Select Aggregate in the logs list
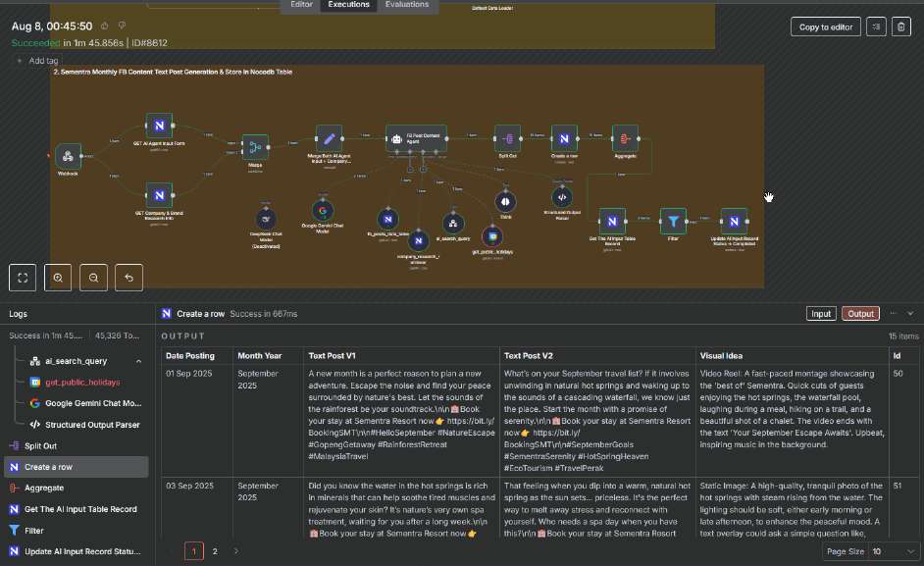The width and height of the screenshot is (924, 566). click(76, 489)
